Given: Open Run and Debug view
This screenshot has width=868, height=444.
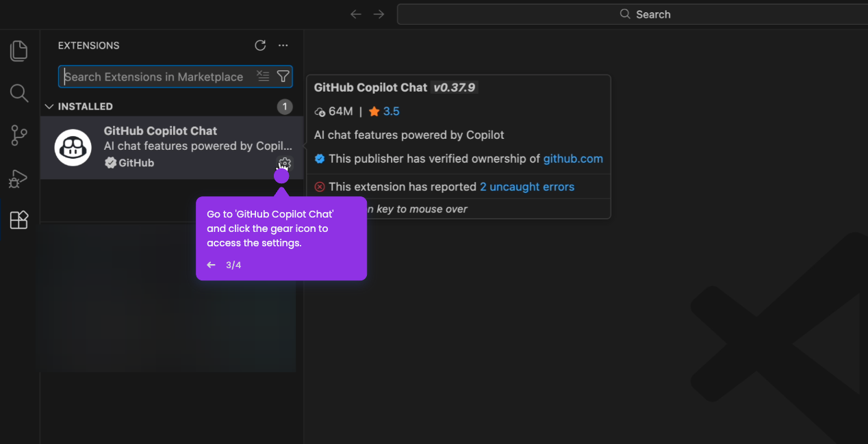Looking at the screenshot, I should click(18, 178).
